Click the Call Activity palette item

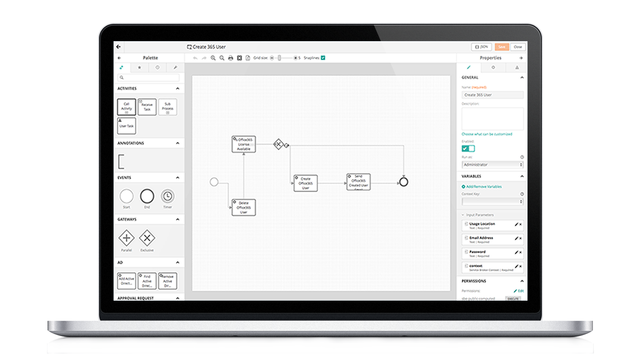(127, 107)
